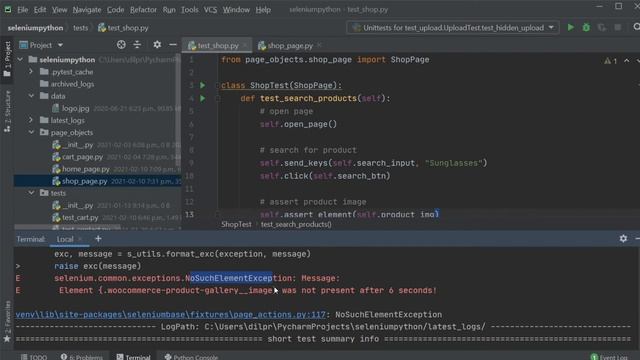Run test_search_products via gutter icon
Screen dimensions: 640x360
click(x=202, y=98)
